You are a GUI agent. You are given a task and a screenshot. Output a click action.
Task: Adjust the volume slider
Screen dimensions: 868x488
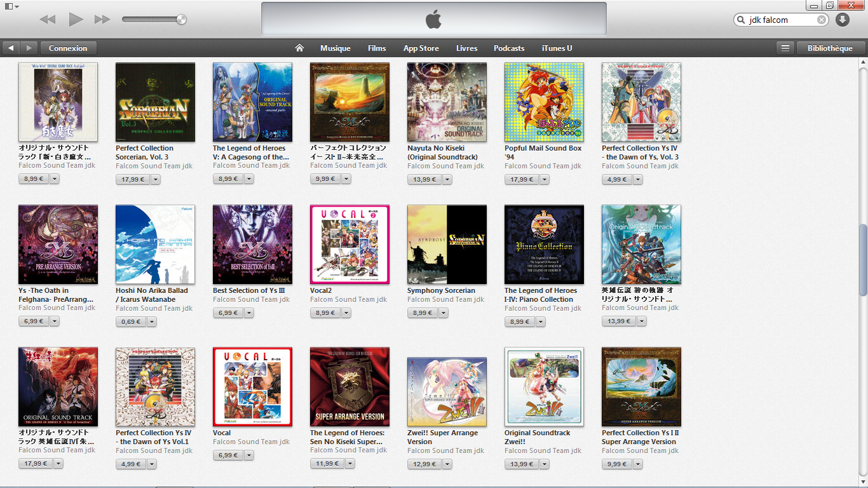(x=154, y=20)
